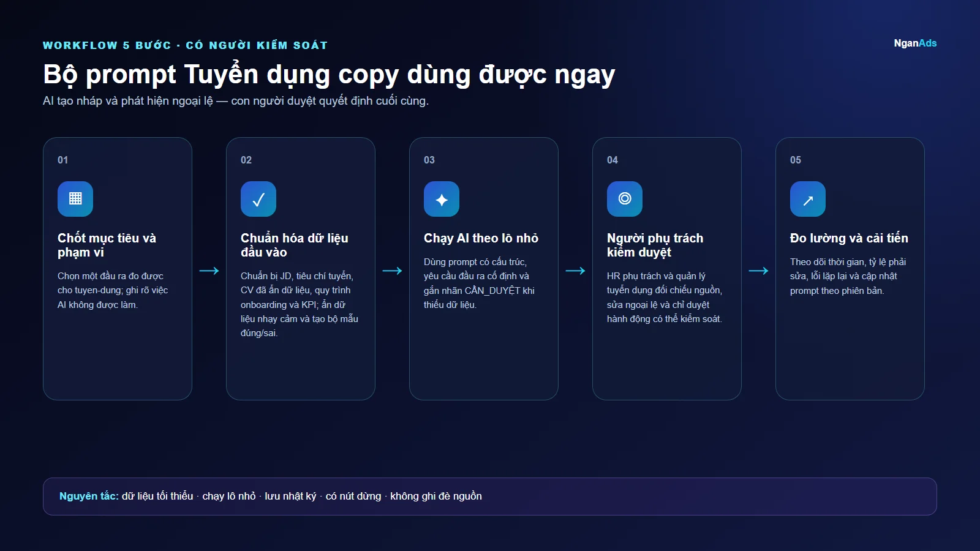Click description 'Chọn một đầu ra đo được'

pos(110,276)
